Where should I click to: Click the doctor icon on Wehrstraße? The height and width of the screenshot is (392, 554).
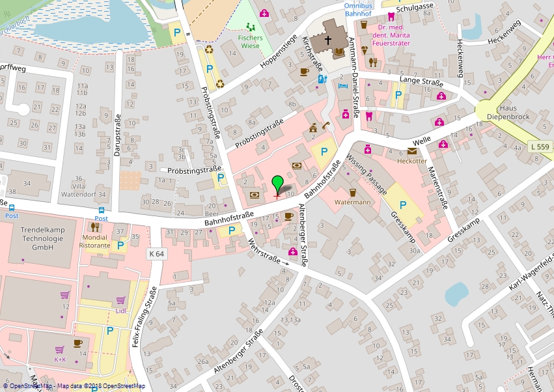[292, 251]
